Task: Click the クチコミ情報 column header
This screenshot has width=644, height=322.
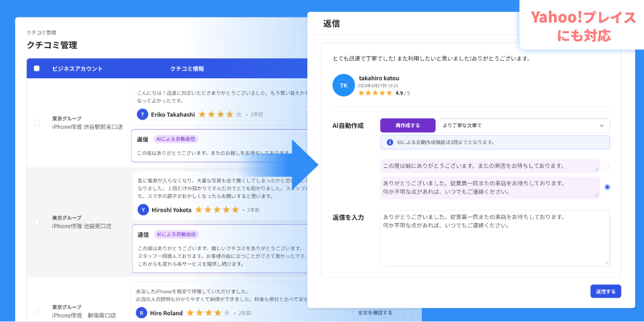Action: (187, 68)
